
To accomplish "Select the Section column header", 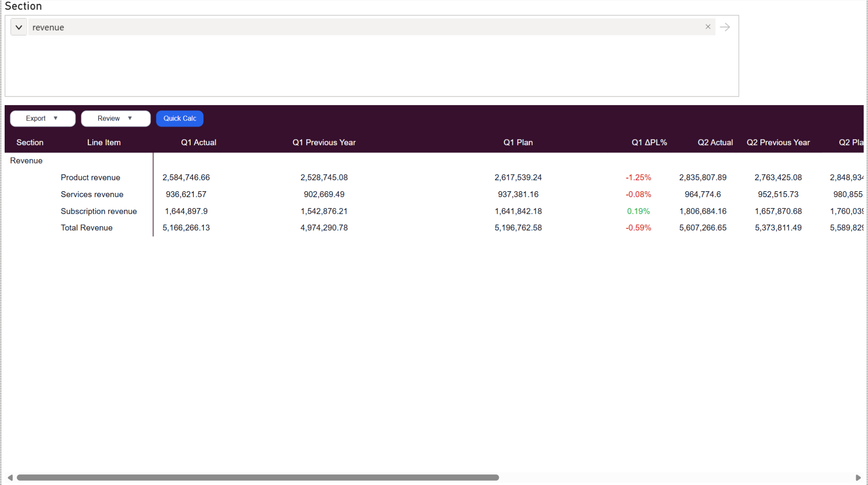I will pyautogui.click(x=30, y=142).
